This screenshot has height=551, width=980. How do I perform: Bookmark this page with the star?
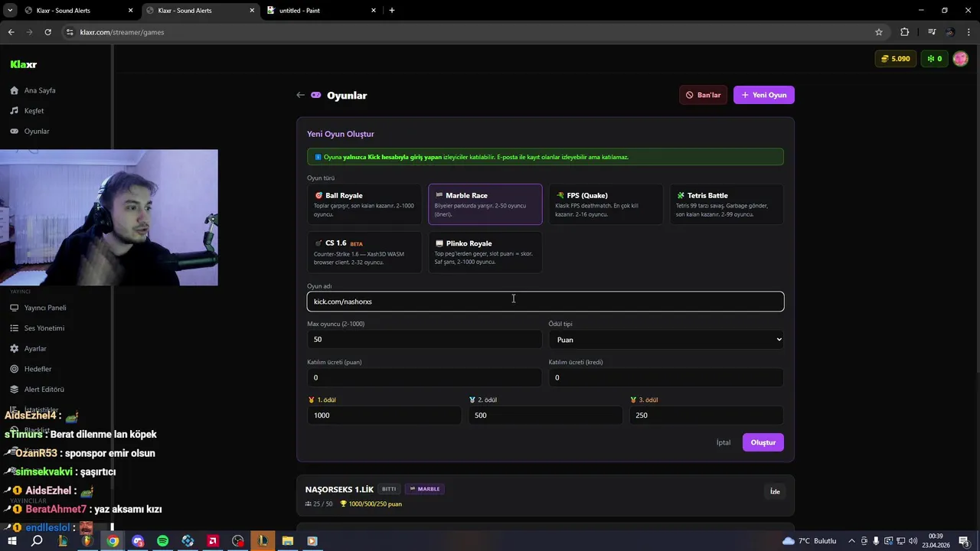(x=879, y=32)
